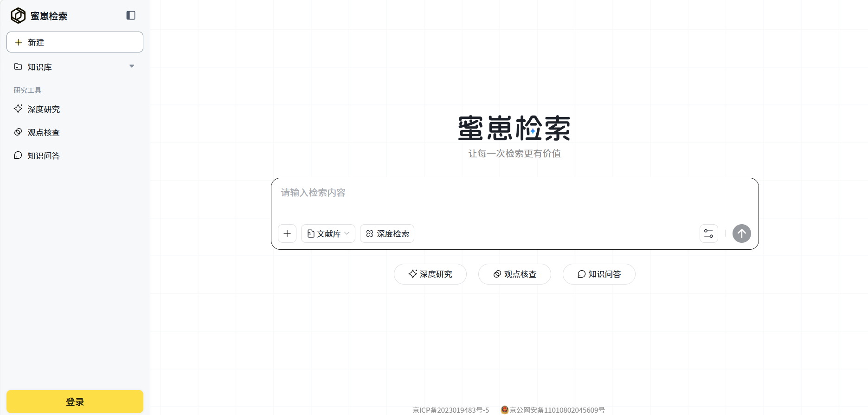The height and width of the screenshot is (415, 868).
Task: Click the plus attachment icon in search box
Action: 287,233
